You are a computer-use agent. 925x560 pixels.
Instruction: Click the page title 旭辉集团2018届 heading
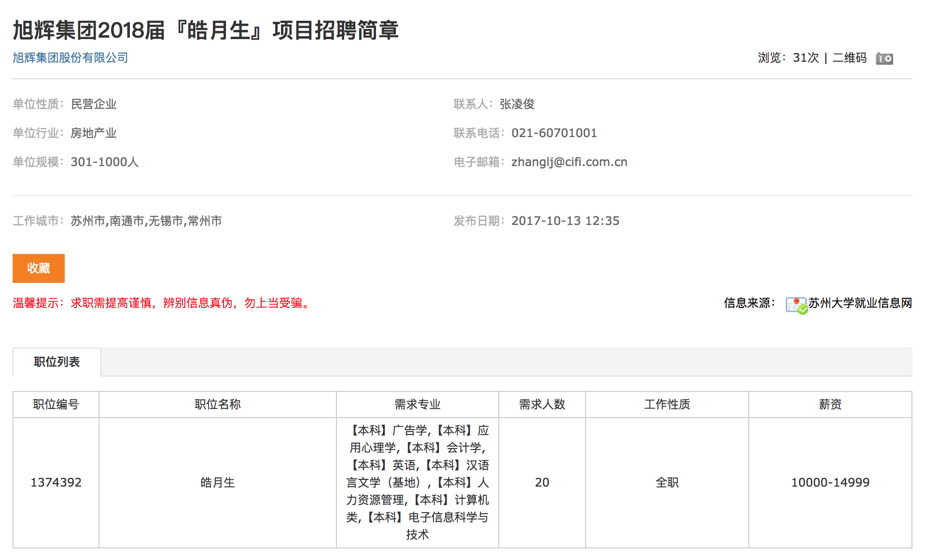[206, 30]
